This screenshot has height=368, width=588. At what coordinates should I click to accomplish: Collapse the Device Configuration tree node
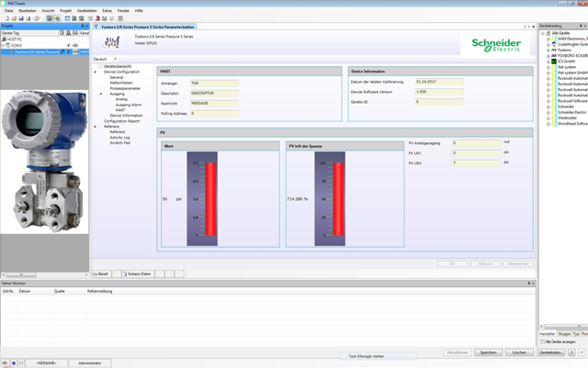pyautogui.click(x=96, y=72)
